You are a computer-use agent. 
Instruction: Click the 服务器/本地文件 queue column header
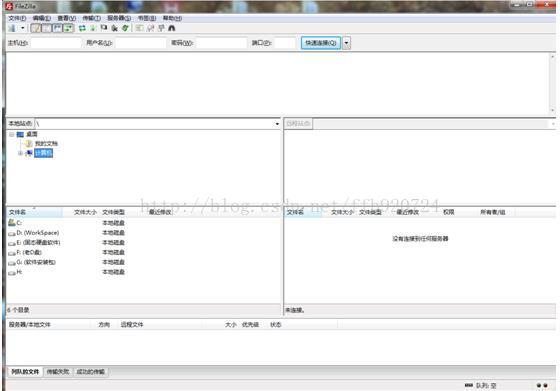click(x=30, y=325)
